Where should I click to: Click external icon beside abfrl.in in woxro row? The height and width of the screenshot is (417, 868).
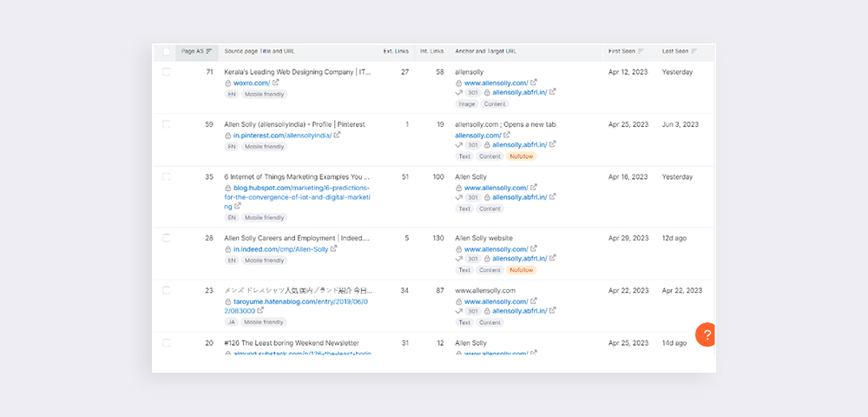click(x=552, y=92)
